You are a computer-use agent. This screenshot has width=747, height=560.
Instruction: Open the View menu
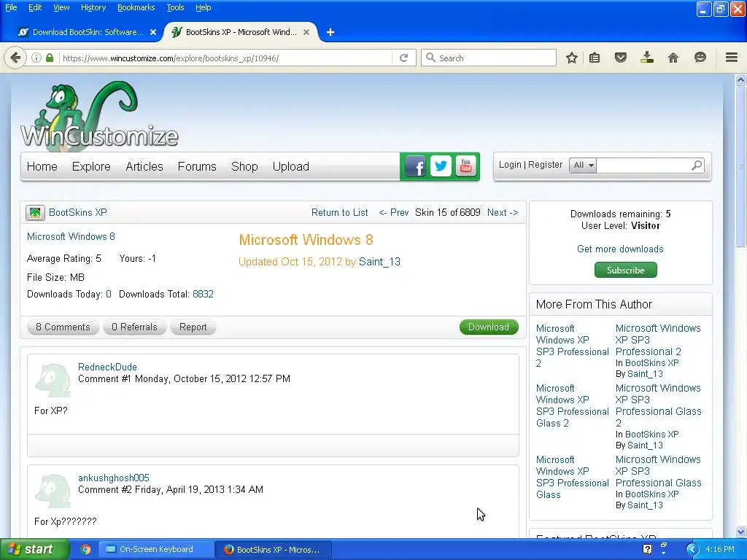pos(61,7)
